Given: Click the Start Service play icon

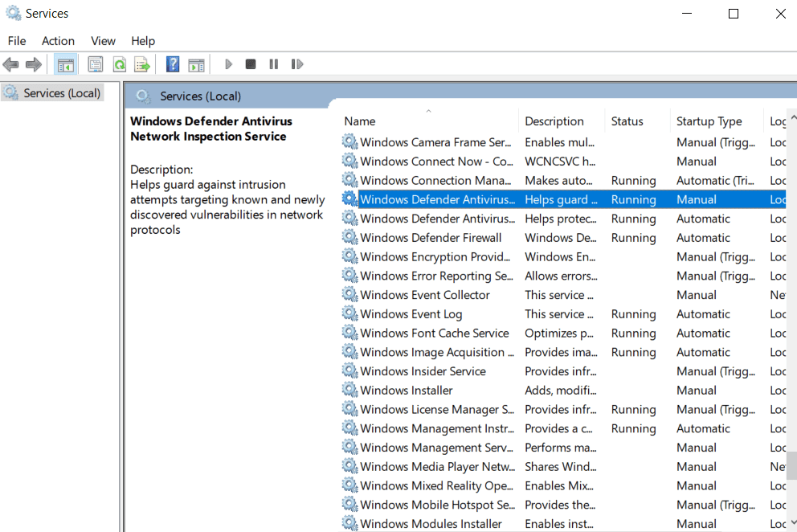Looking at the screenshot, I should (x=228, y=64).
